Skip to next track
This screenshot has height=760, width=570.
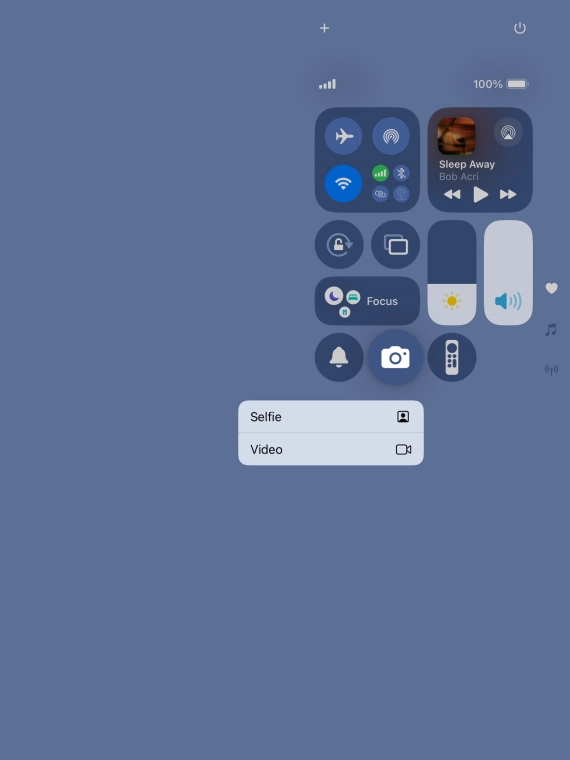(508, 194)
